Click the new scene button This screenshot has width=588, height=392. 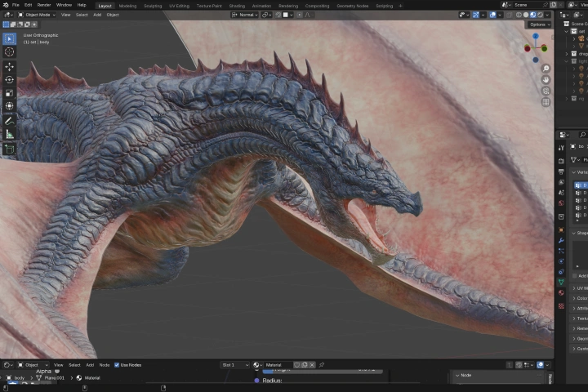click(x=554, y=5)
